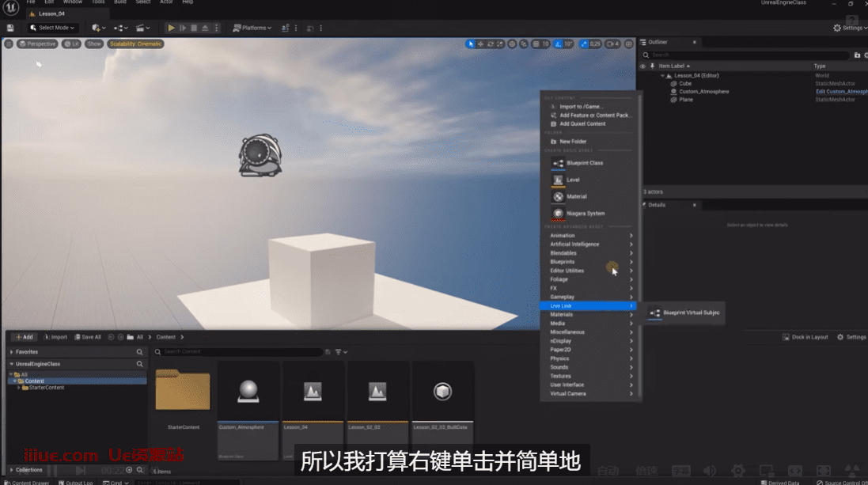Click the save current level icon
This screenshot has width=868, height=485.
point(10,28)
